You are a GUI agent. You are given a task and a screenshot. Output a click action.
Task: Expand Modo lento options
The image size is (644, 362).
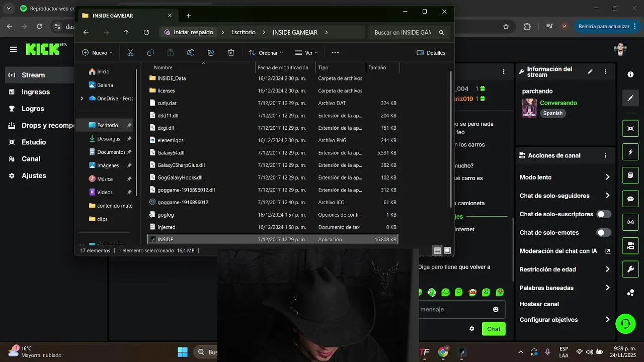(607, 177)
